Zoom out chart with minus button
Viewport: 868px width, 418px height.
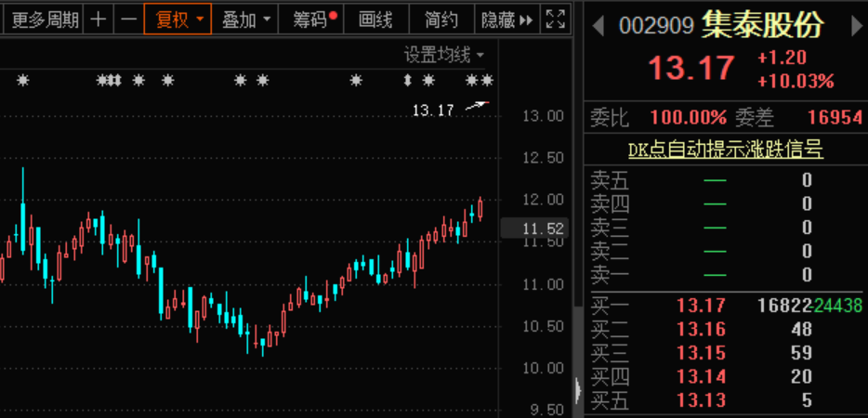point(128,20)
